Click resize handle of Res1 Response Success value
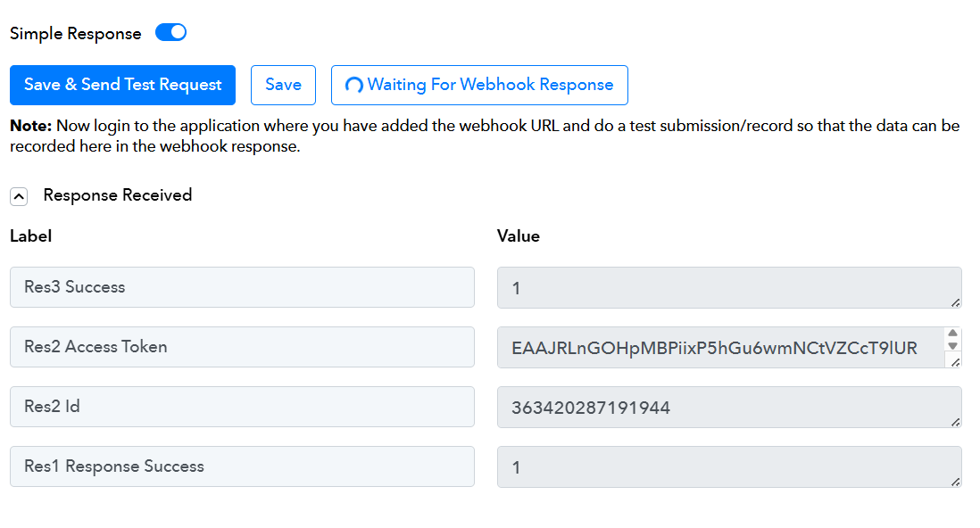 point(956,482)
